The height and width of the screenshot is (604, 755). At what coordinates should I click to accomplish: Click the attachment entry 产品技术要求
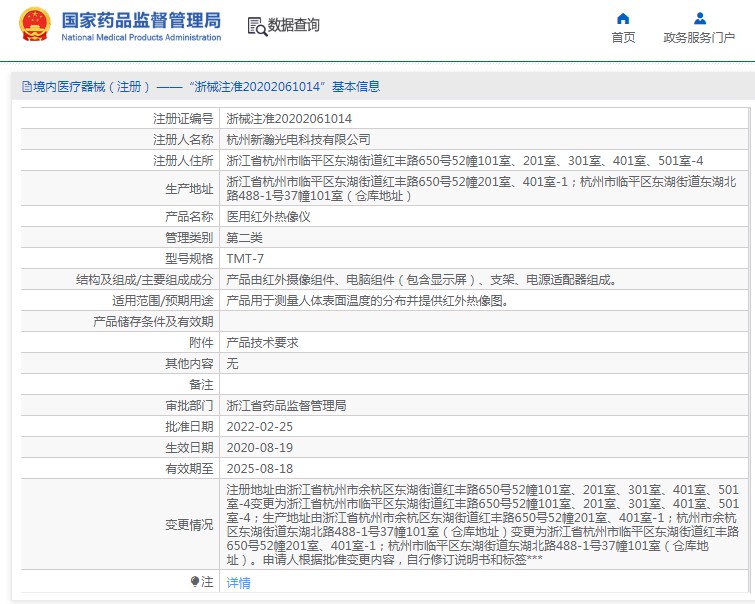coord(262,342)
